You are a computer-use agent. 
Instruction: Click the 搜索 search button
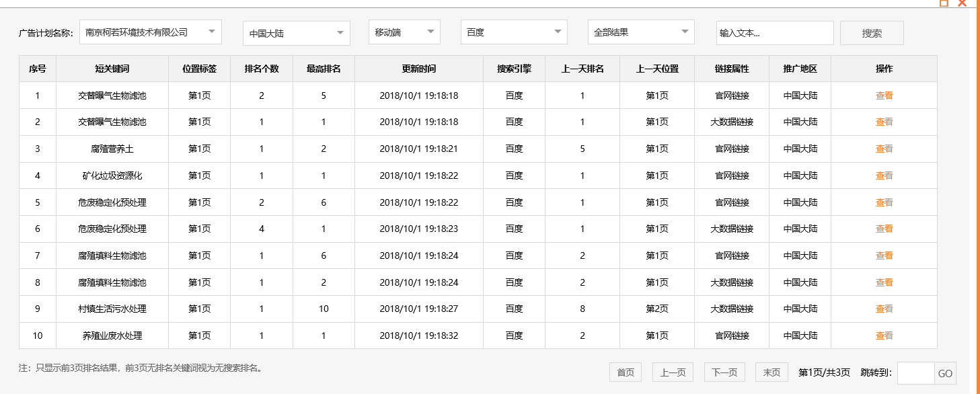[872, 32]
